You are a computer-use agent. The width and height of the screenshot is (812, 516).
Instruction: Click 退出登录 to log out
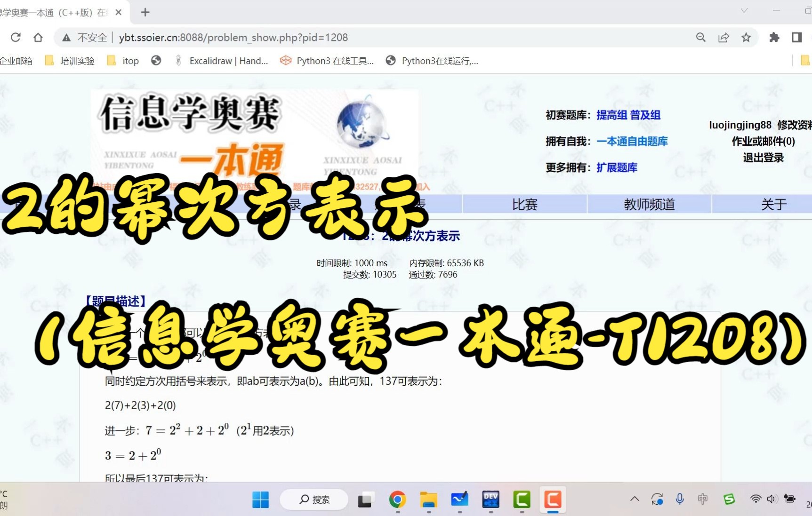(763, 158)
